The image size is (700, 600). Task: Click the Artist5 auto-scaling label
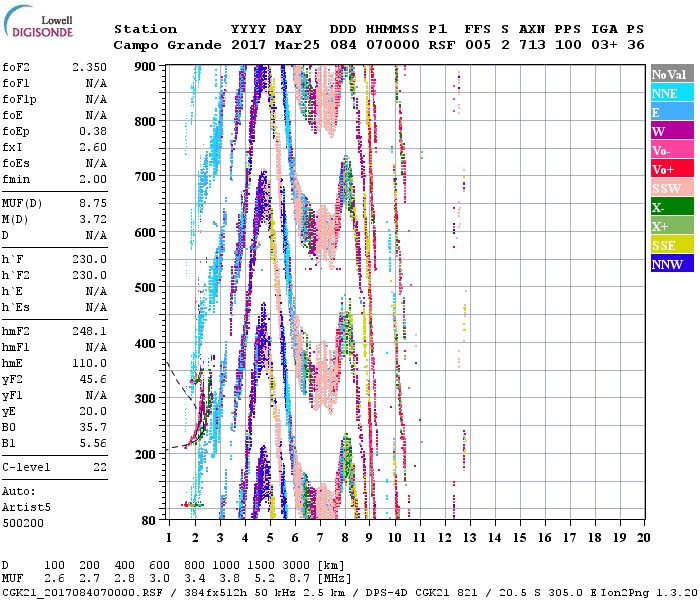click(25, 507)
